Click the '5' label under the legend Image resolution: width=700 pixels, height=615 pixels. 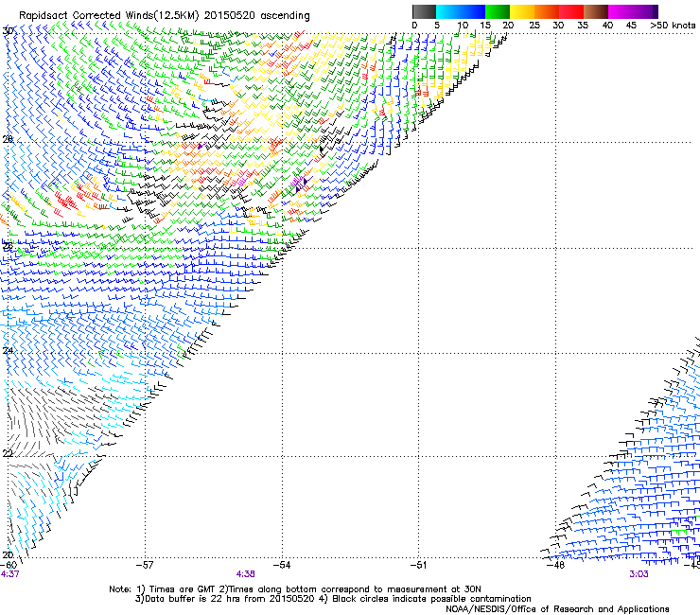click(437, 26)
